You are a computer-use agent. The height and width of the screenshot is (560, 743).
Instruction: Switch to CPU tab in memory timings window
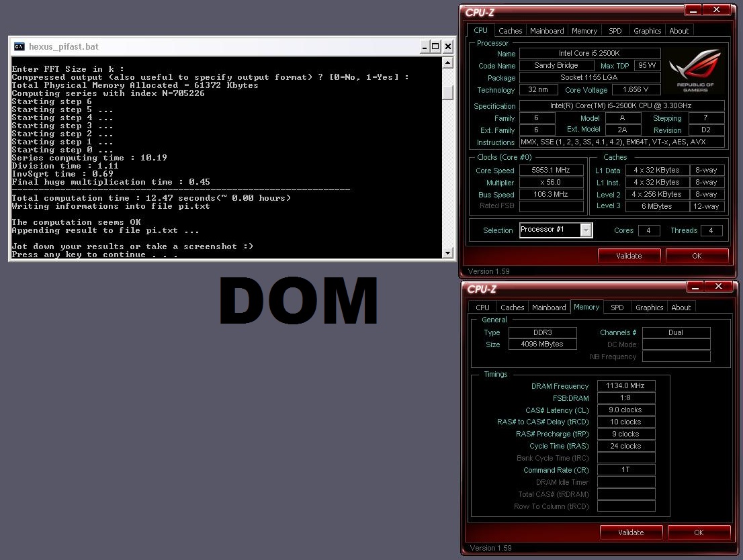pos(482,308)
